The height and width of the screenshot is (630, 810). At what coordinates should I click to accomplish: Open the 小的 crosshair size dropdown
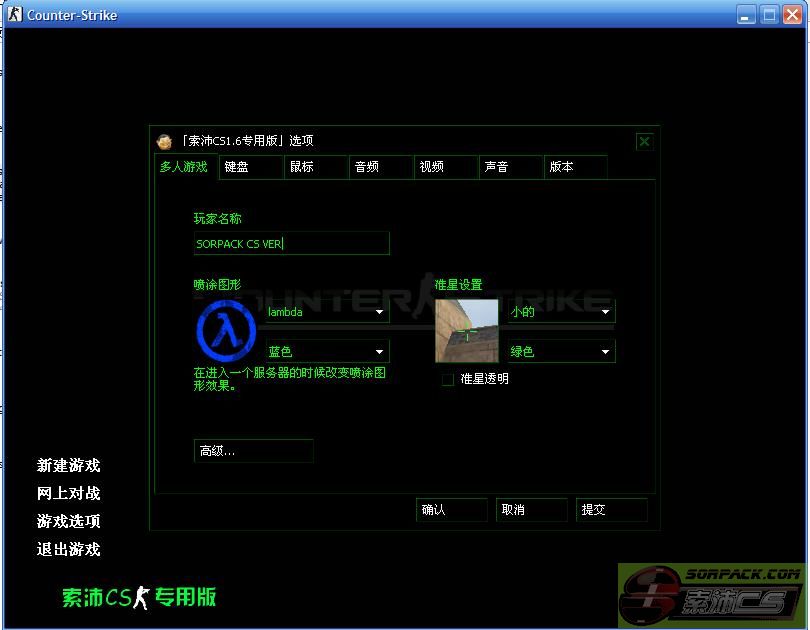(x=560, y=312)
